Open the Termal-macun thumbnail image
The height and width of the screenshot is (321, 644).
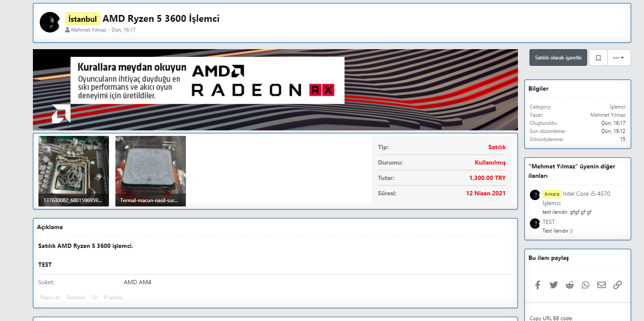(x=150, y=171)
